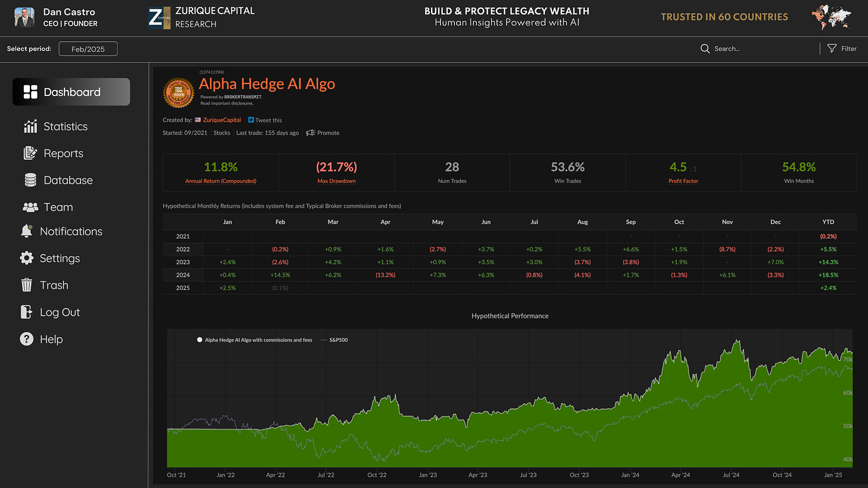The image size is (868, 488).
Task: Click the Statistics bar chart icon
Action: pos(30,126)
